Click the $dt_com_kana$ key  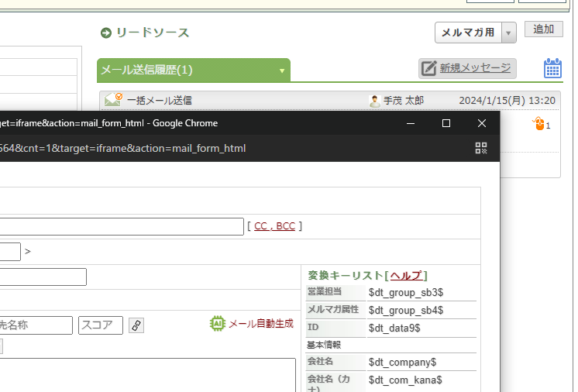click(x=405, y=380)
